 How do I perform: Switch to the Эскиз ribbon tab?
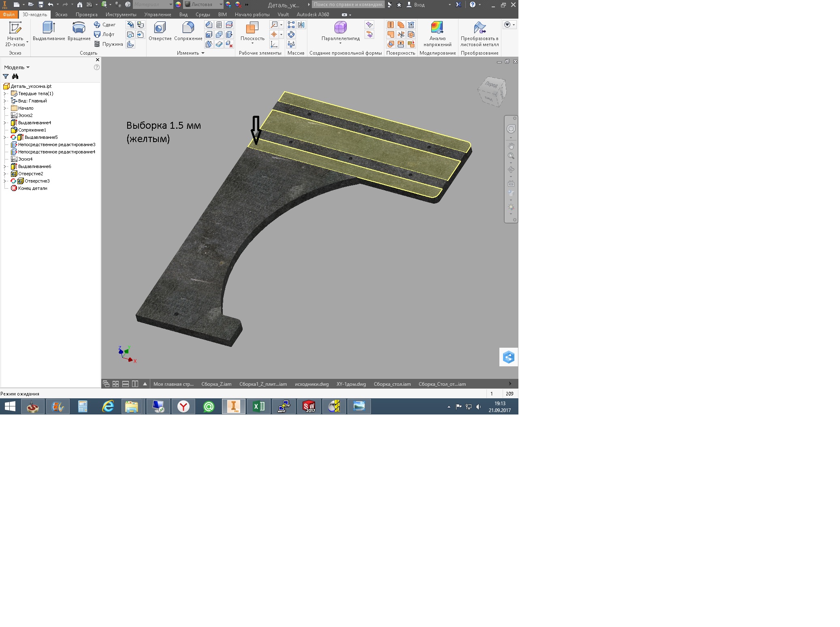(61, 15)
